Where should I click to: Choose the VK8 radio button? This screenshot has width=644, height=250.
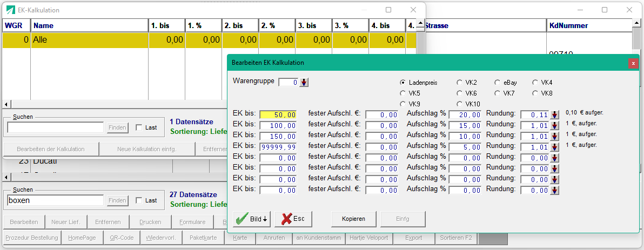click(x=535, y=93)
